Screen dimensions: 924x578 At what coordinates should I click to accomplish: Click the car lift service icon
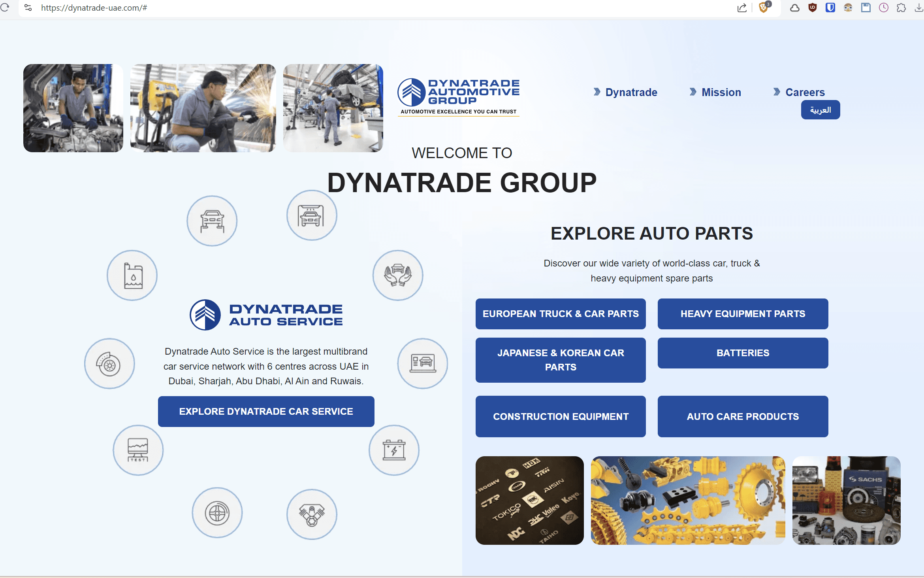pos(212,221)
